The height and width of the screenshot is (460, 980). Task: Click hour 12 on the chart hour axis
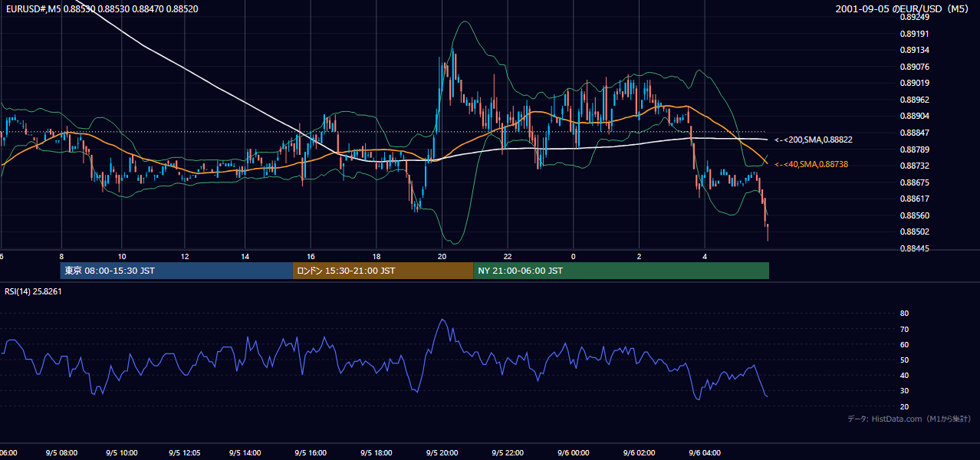tap(185, 256)
